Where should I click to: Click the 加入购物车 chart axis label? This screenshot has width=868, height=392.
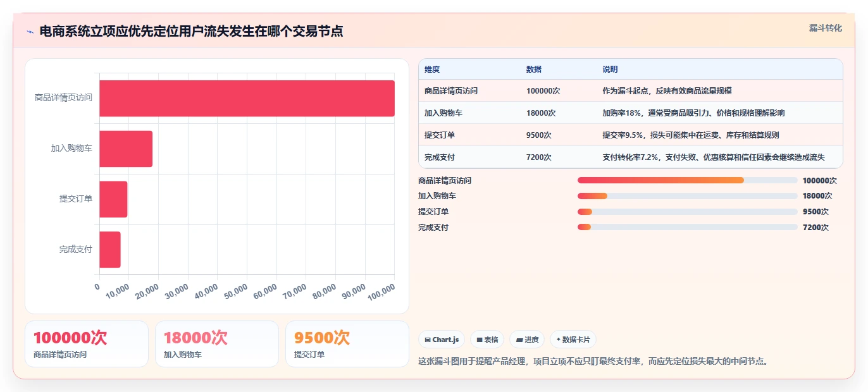[x=71, y=149]
